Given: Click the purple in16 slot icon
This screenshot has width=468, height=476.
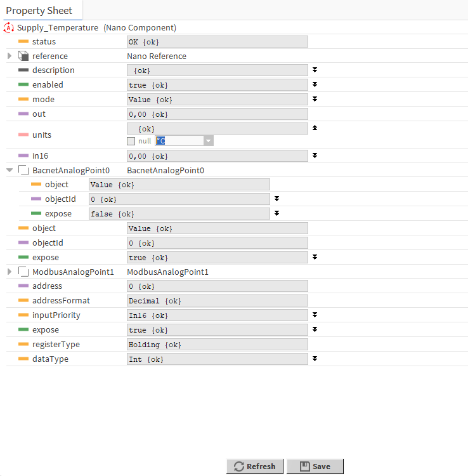Looking at the screenshot, I should pos(23,156).
